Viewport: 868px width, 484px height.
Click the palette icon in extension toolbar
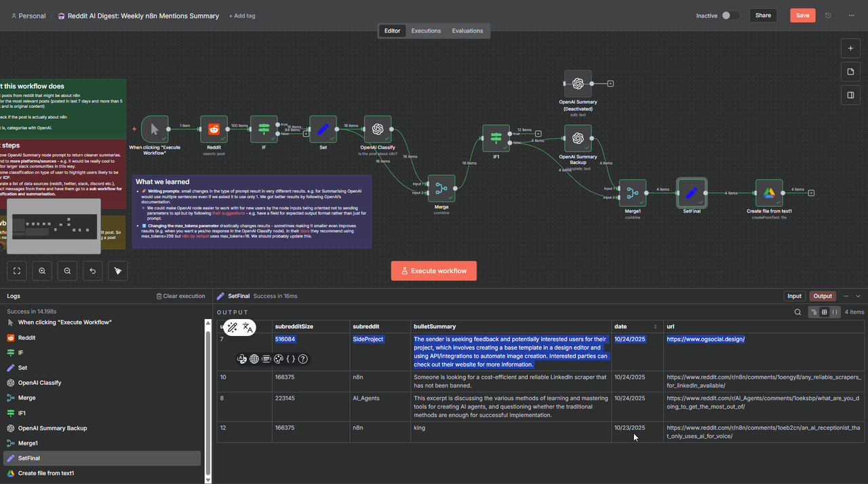(279, 359)
